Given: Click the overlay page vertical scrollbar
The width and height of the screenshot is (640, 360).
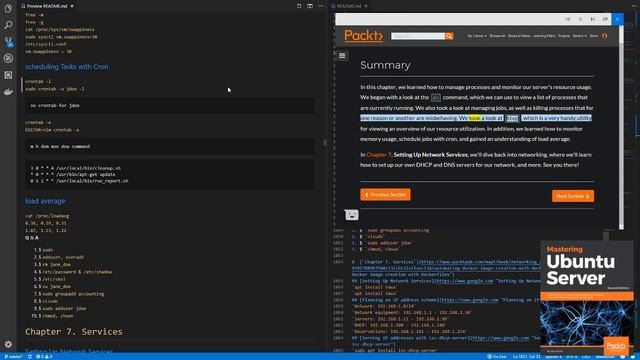Looking at the screenshot, I should (x=621, y=127).
